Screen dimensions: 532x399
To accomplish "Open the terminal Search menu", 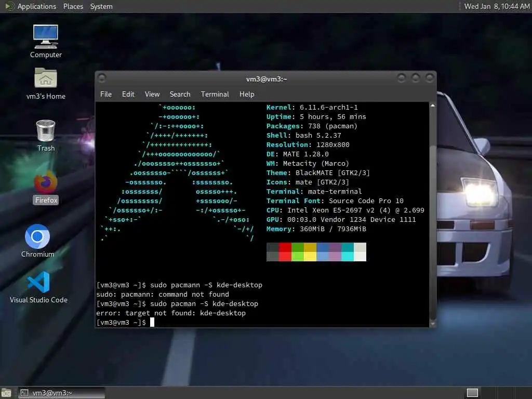I will pos(180,94).
